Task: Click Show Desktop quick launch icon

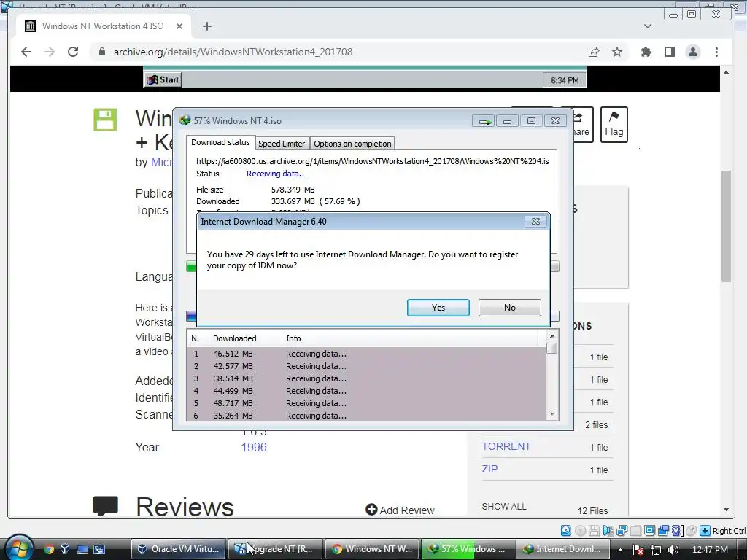Action: pyautogui.click(x=82, y=549)
